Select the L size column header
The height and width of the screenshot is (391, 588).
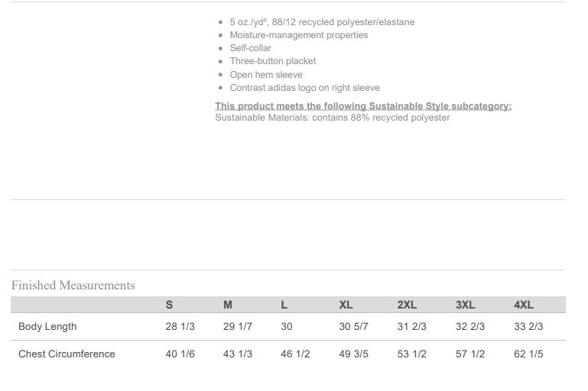click(x=284, y=305)
